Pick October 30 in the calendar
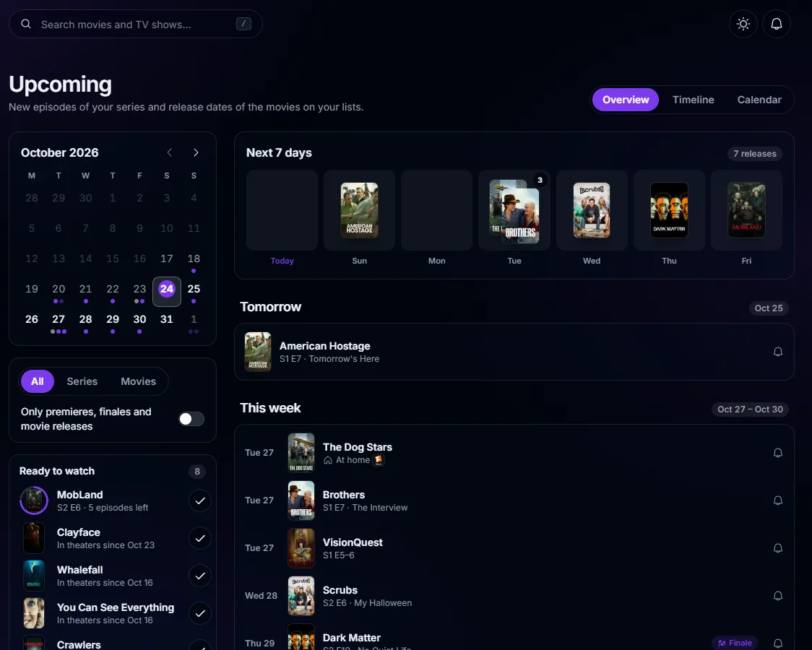The image size is (812, 650). [139, 321]
